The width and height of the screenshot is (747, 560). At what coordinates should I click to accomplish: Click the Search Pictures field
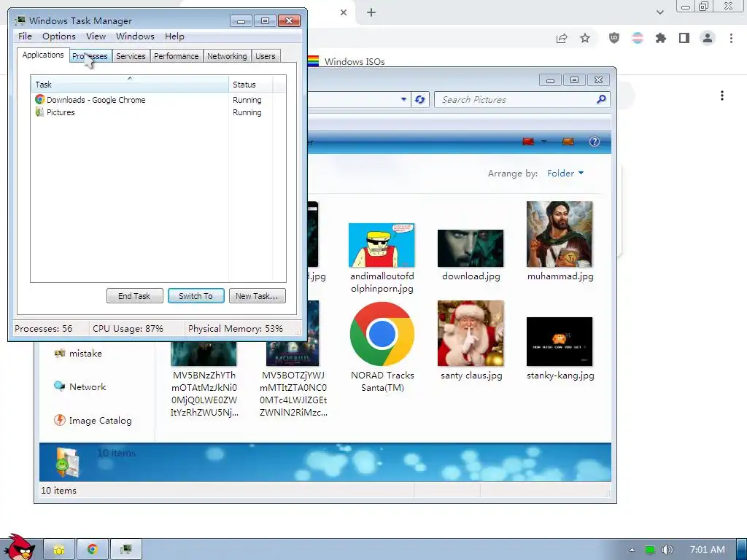(x=517, y=99)
